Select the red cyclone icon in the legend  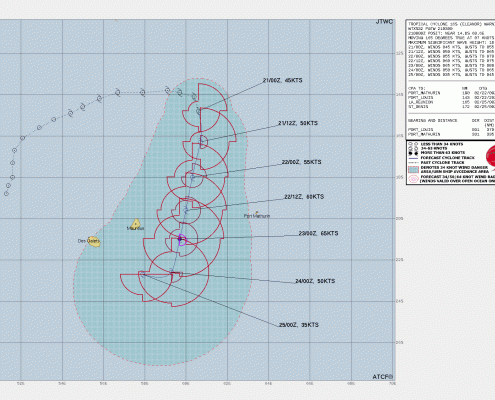click(490, 156)
